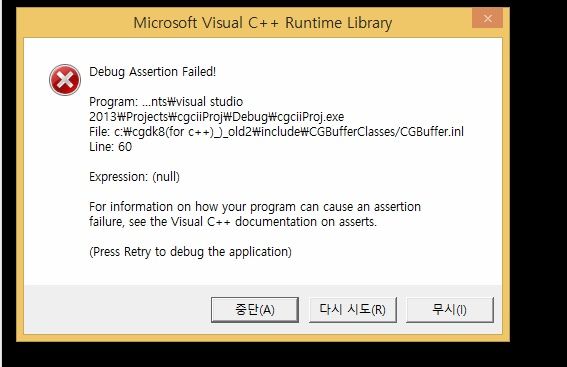Close the Runtime Library dialog
567x367 pixels.
coord(487,18)
